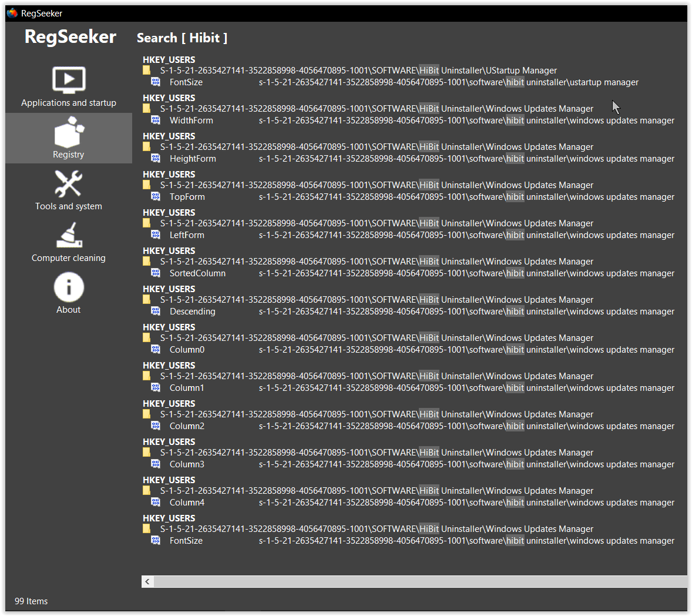Click the value icon beside Descending
Image resolution: width=692 pixels, height=616 pixels.
156,311
